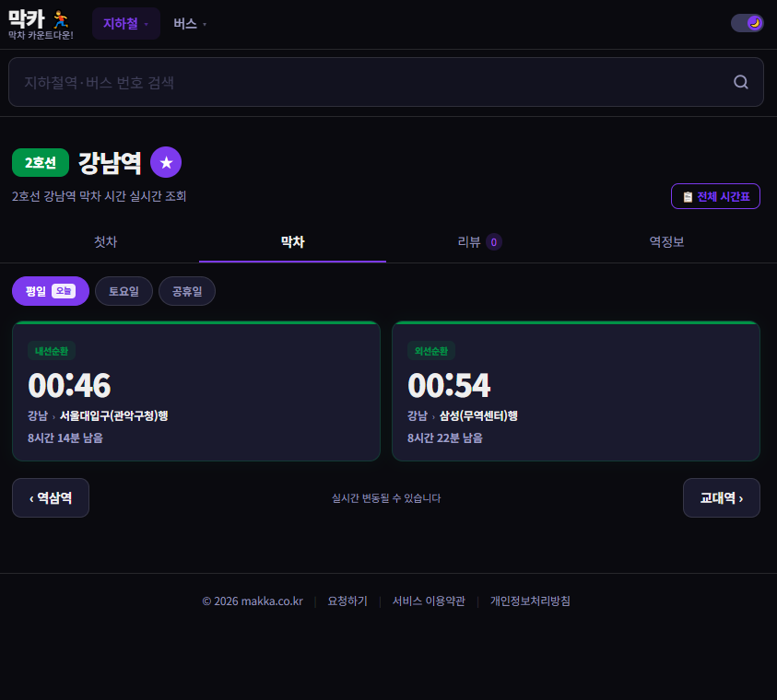The width and height of the screenshot is (777, 700).
Task: Open the 내선순환 00:46 last train card
Action: tap(196, 391)
